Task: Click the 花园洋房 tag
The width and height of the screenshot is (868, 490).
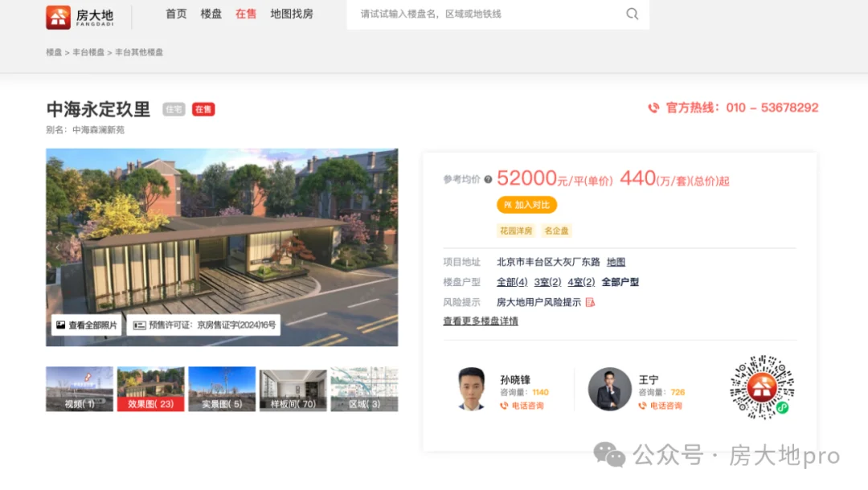Action: (x=516, y=231)
